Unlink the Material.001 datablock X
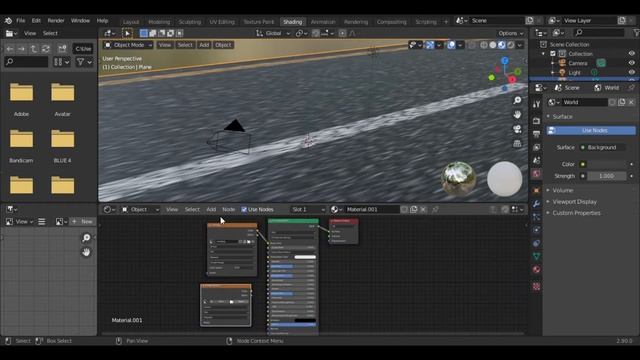This screenshot has width=640, height=360. pos(423,209)
